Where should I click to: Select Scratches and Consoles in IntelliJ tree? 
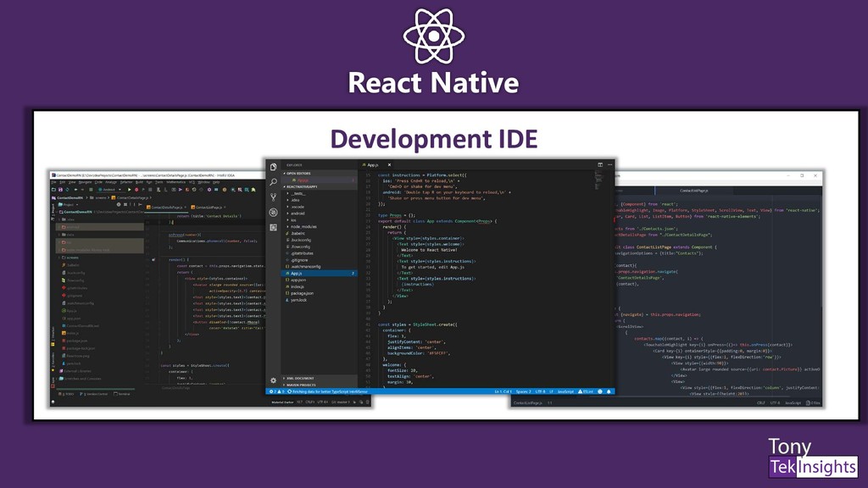(x=79, y=379)
